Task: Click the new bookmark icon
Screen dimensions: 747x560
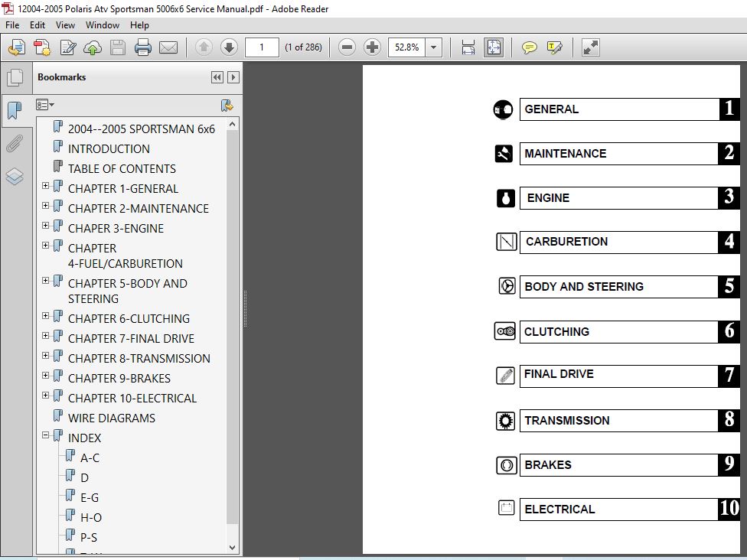Action: pos(227,106)
